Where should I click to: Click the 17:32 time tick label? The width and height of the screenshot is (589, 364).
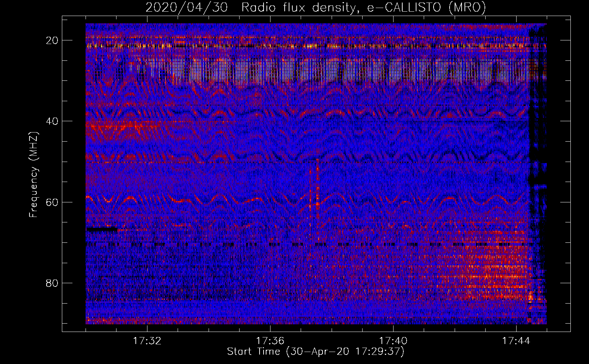pyautogui.click(x=147, y=341)
